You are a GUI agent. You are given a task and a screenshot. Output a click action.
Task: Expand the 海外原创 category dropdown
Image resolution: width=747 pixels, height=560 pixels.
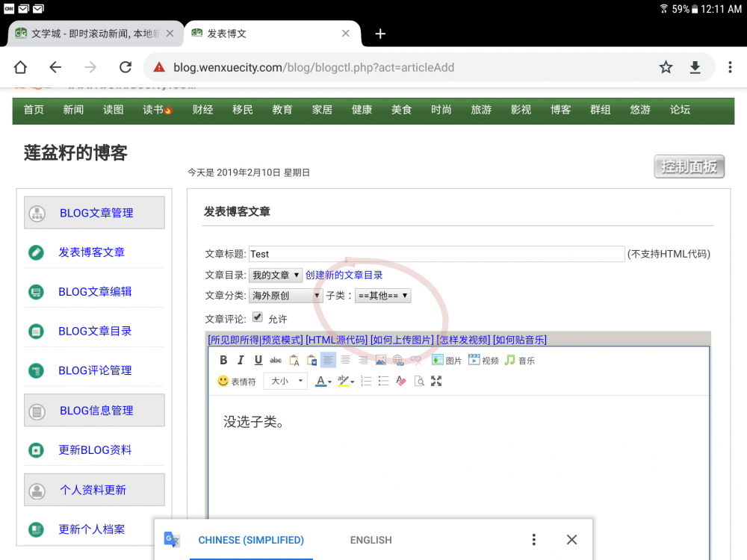[x=286, y=296]
